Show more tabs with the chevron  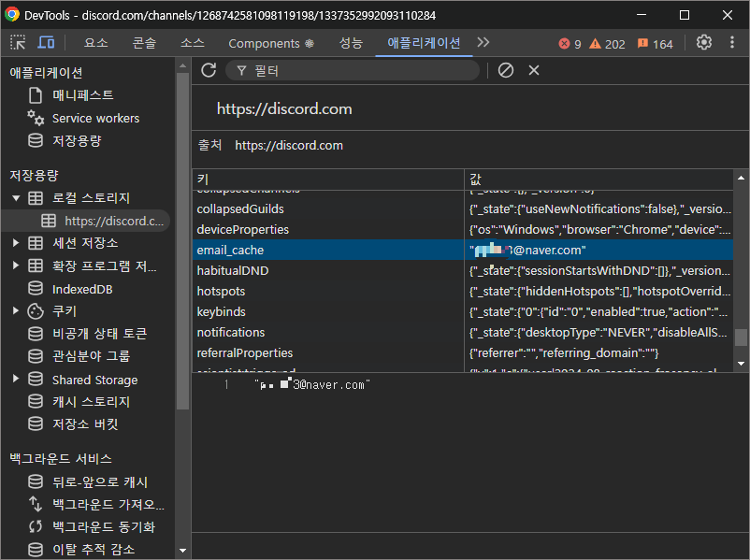(483, 43)
